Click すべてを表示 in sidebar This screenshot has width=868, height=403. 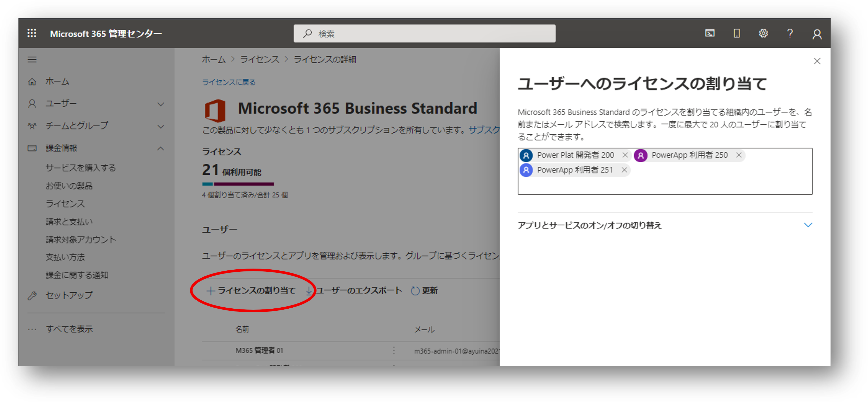point(69,329)
